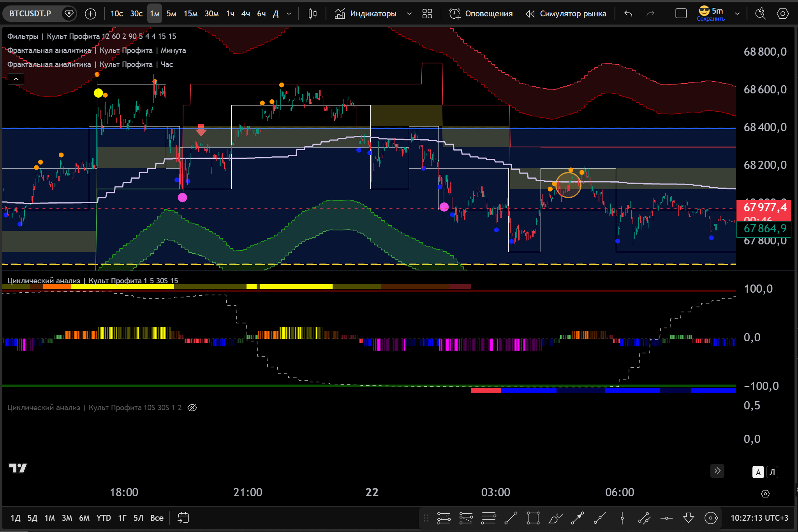Open the go to date calendar icon
Image resolution: width=798 pixels, height=532 pixels.
click(183, 518)
